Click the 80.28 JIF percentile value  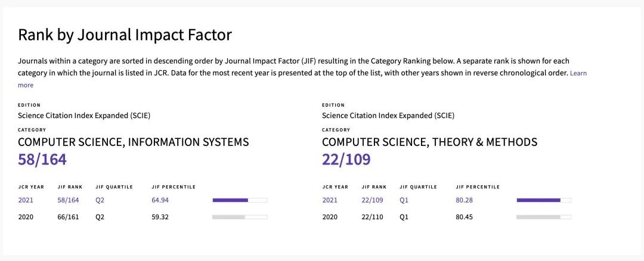(x=465, y=200)
